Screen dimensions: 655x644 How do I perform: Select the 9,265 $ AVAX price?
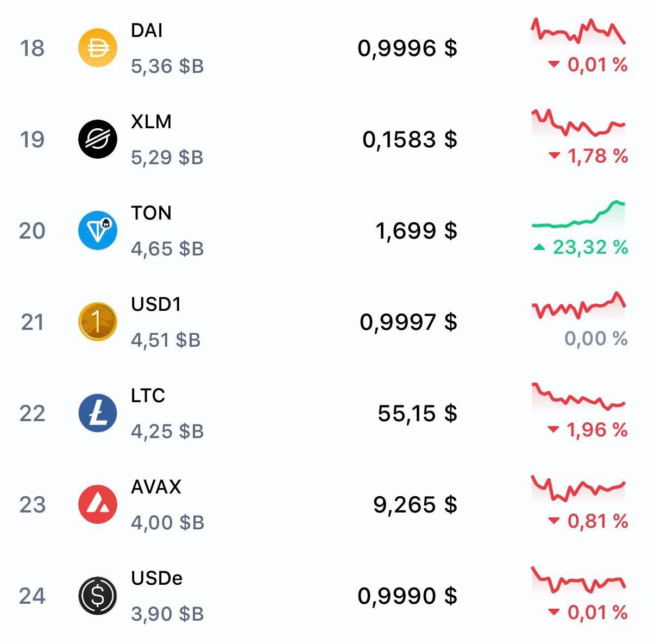(x=415, y=505)
